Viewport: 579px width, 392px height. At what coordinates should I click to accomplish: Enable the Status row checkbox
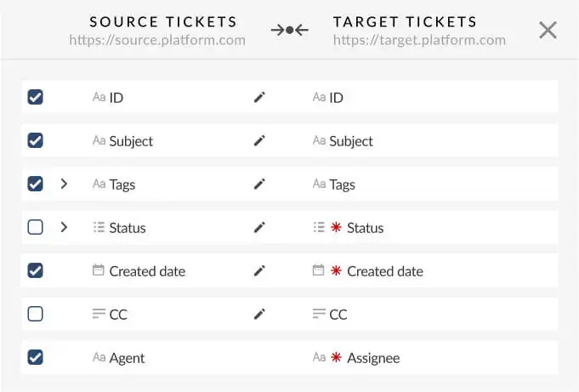[x=36, y=228]
